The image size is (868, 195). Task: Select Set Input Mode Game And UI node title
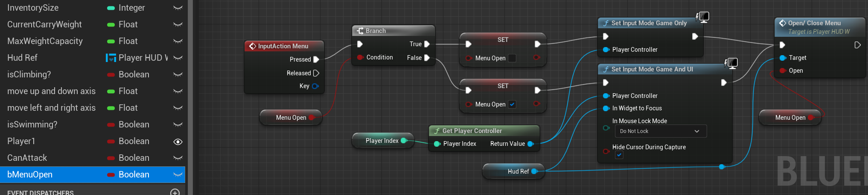652,69
